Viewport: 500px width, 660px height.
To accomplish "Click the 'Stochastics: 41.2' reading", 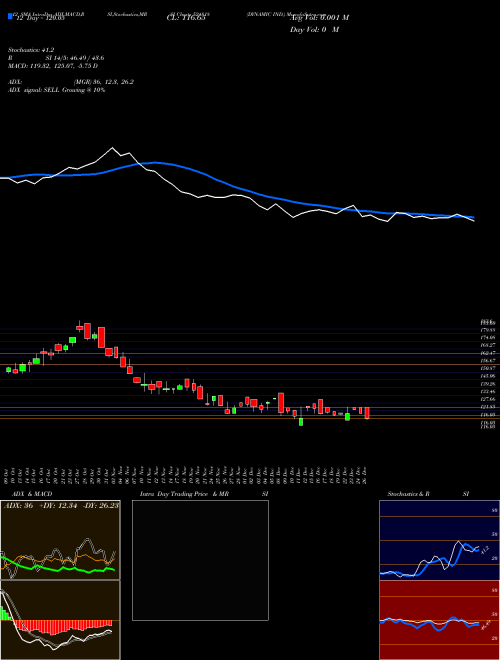I will pos(31,50).
